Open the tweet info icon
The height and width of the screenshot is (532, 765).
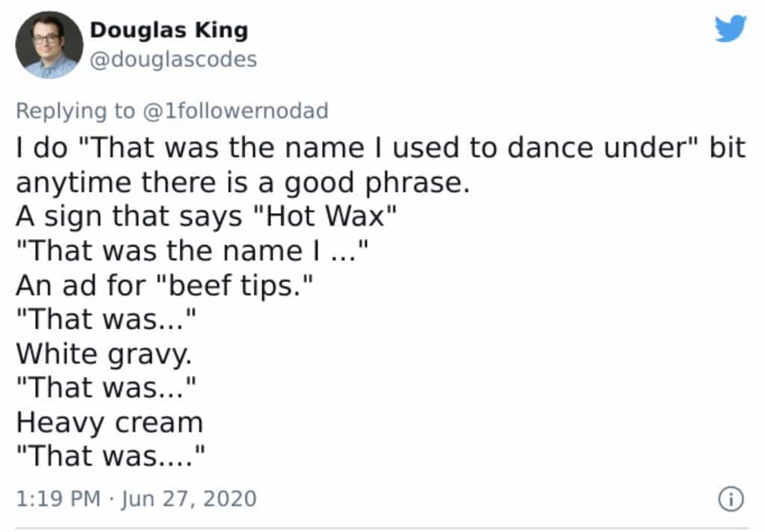click(x=730, y=498)
